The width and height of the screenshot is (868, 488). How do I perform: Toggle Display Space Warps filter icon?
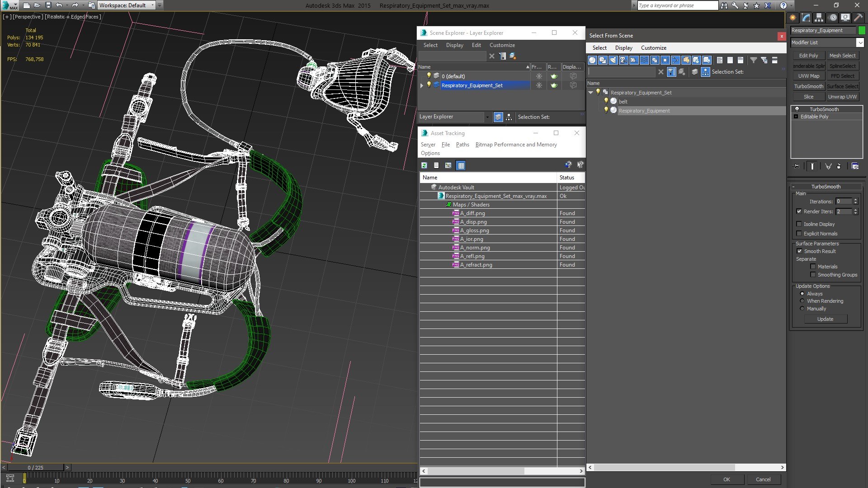(644, 60)
